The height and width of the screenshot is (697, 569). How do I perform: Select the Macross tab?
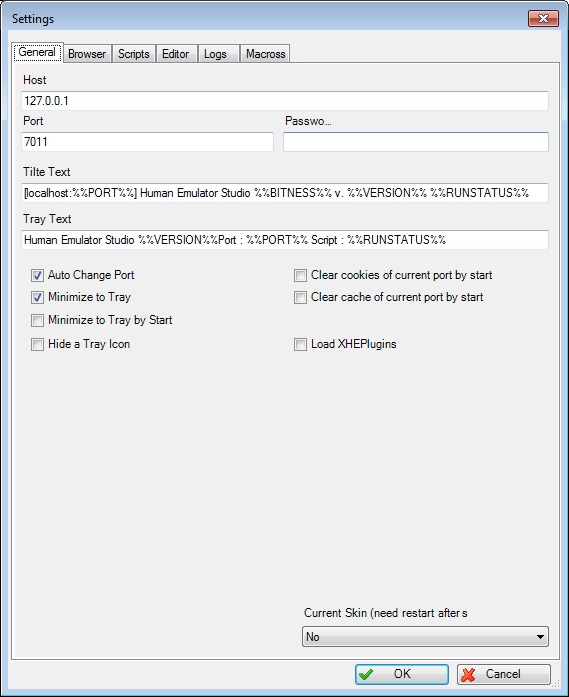point(265,54)
